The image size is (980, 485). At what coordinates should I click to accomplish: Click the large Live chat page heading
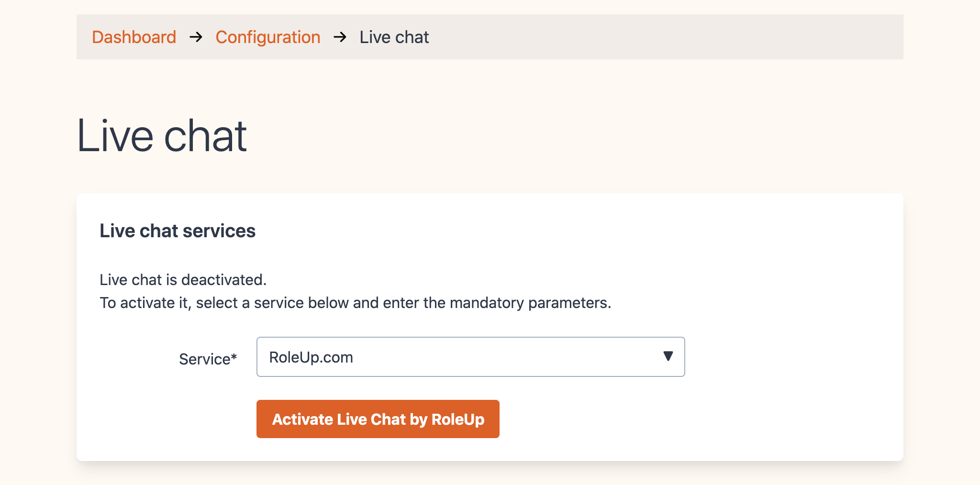pos(162,136)
